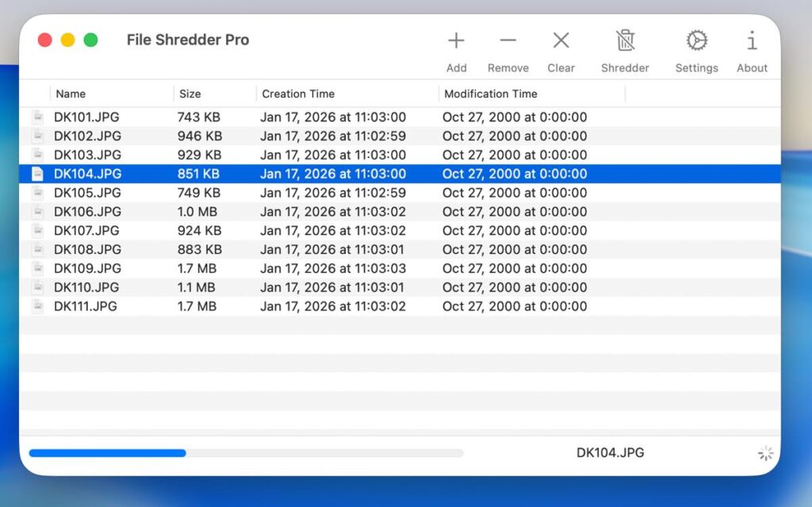Screen dimensions: 812x507
Task: Click the Clear X icon
Action: click(x=561, y=40)
